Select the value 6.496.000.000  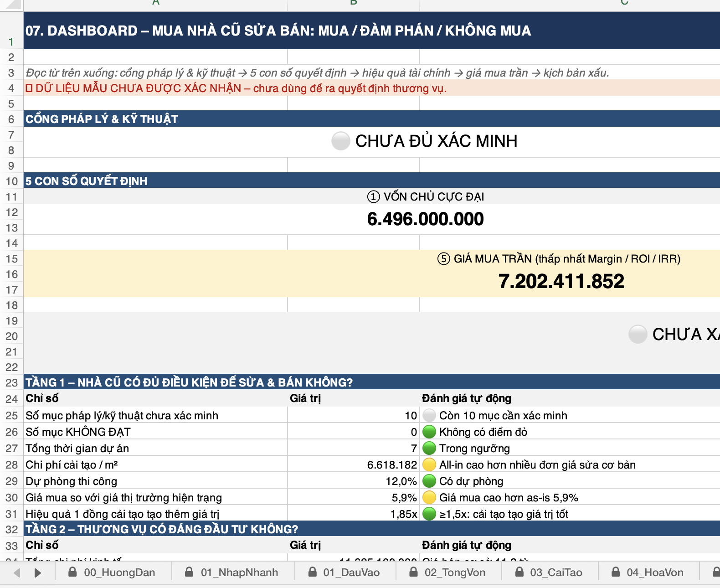point(425,219)
